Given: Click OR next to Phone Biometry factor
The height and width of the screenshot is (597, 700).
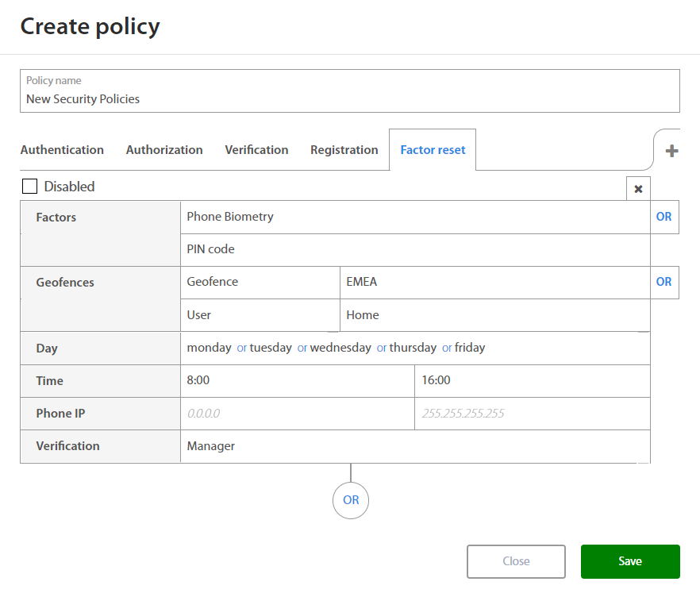Looking at the screenshot, I should tap(663, 217).
